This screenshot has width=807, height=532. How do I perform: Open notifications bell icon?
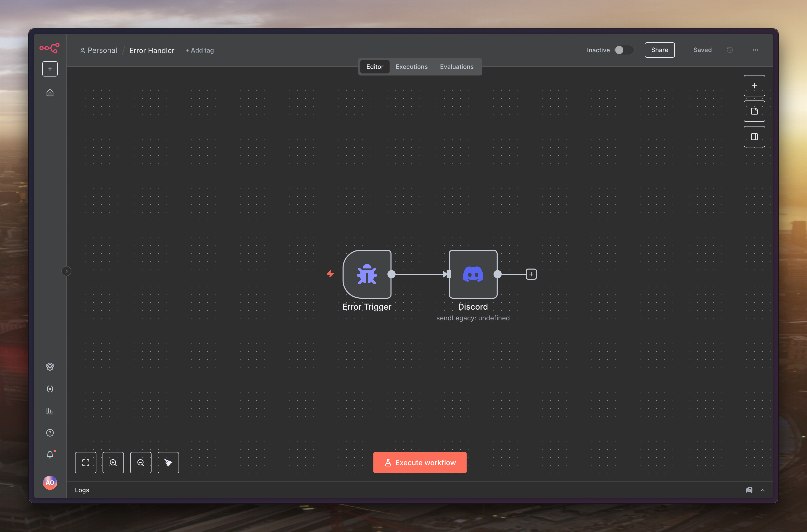click(50, 454)
